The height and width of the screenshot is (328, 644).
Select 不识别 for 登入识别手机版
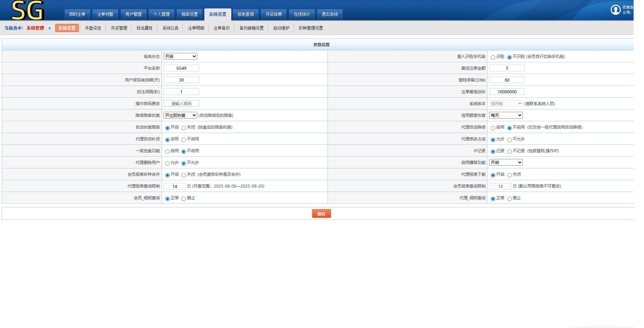click(509, 57)
